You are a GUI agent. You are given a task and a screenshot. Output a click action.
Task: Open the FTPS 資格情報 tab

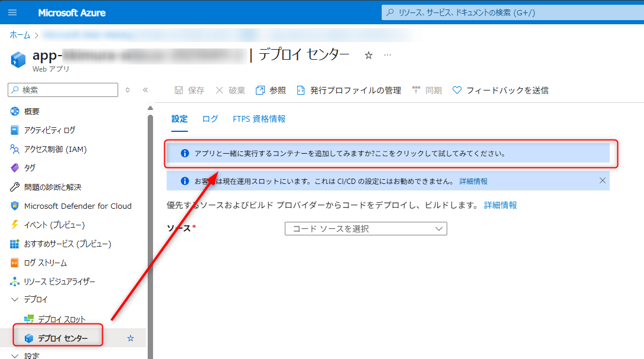click(259, 119)
